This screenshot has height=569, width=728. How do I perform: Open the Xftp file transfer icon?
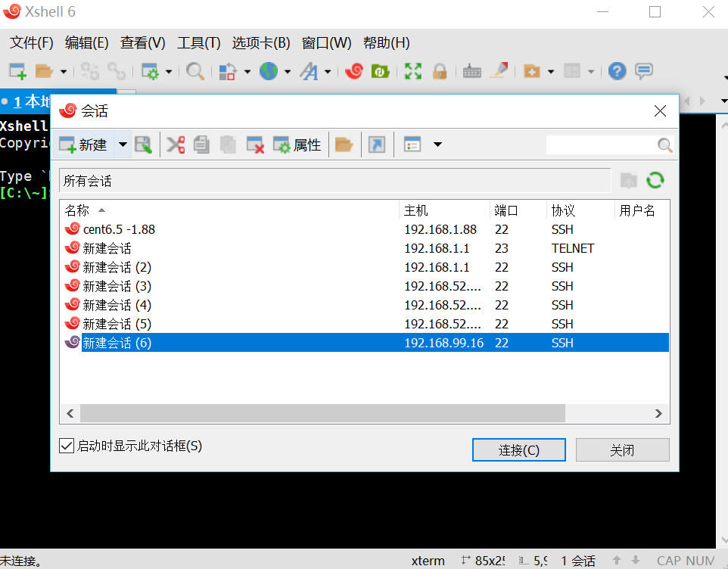click(x=380, y=71)
